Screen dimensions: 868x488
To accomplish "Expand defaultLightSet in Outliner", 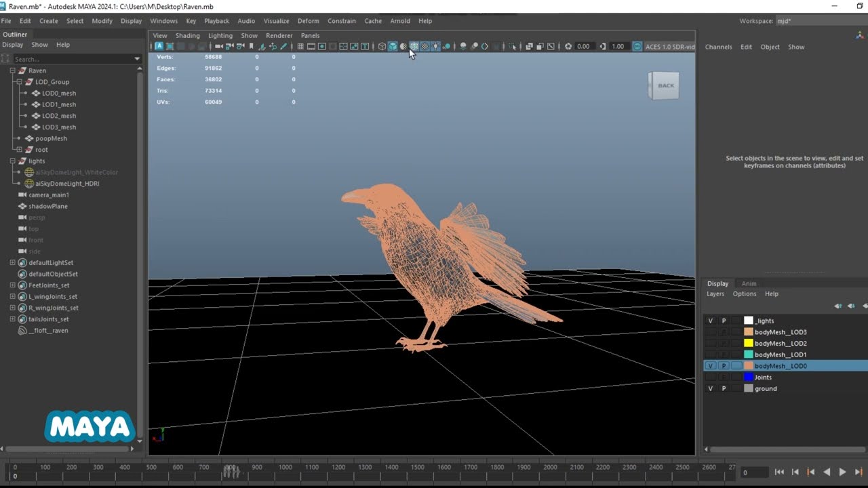I will click(12, 263).
